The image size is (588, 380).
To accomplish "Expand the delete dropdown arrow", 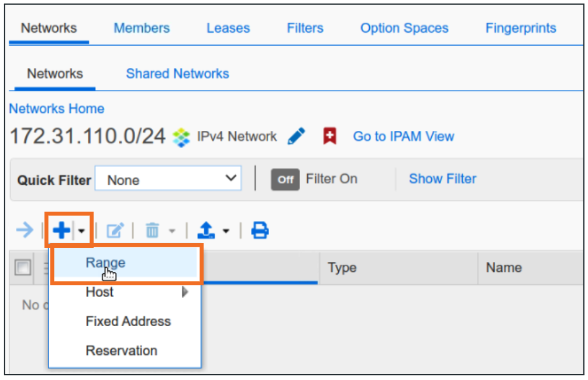I will [x=171, y=232].
